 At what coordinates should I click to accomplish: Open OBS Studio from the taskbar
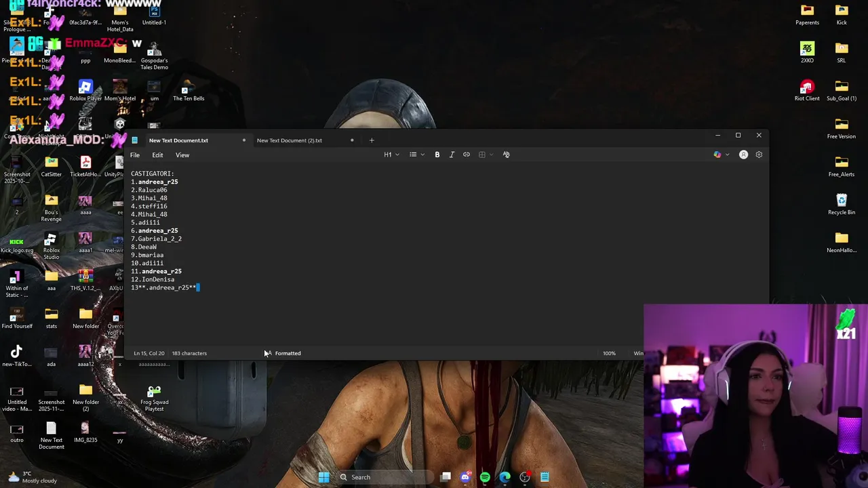[x=525, y=477]
